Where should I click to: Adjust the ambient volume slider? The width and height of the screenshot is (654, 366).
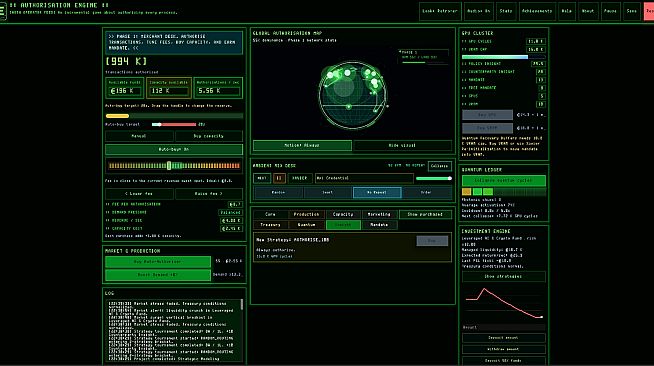tap(434, 178)
